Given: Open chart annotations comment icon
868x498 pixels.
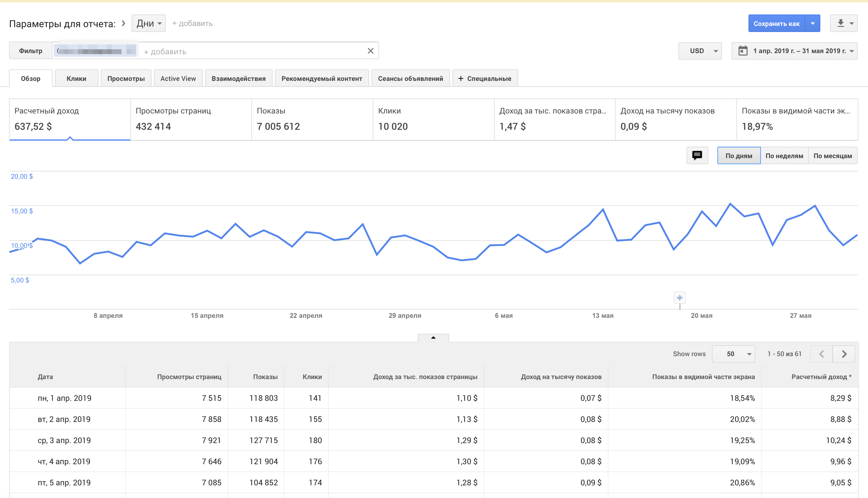Looking at the screenshot, I should [x=697, y=156].
